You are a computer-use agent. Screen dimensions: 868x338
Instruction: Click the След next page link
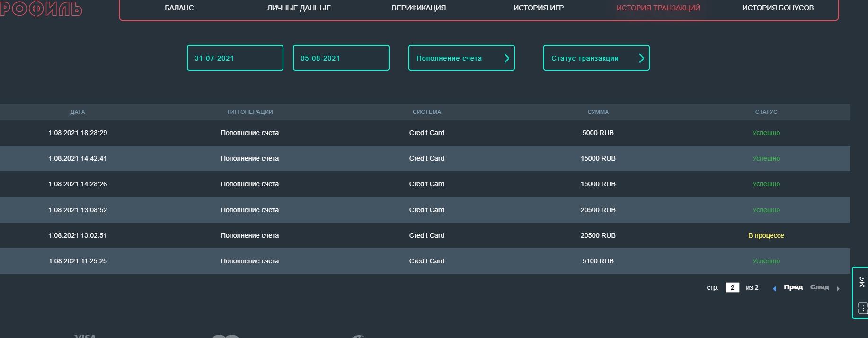tap(820, 287)
